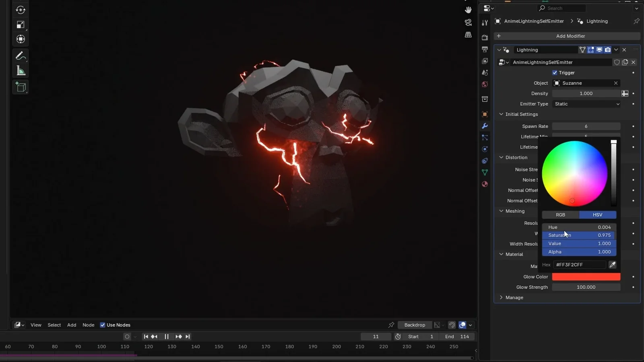Screen dimensions: 644x362
Task: Select the Annotate tool
Action: (x=21, y=56)
